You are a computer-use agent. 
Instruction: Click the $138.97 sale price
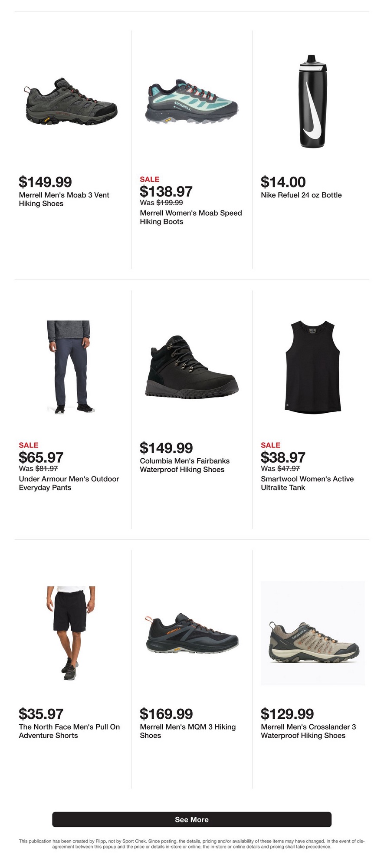[166, 191]
